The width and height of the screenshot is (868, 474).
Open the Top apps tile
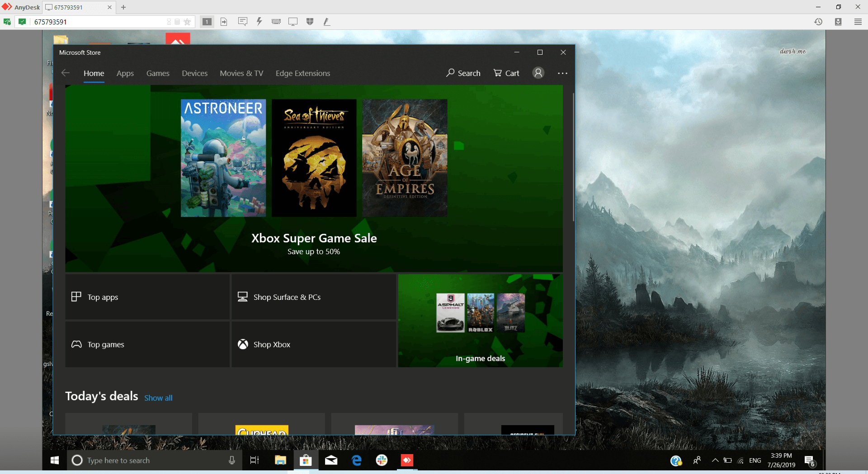[x=147, y=297]
